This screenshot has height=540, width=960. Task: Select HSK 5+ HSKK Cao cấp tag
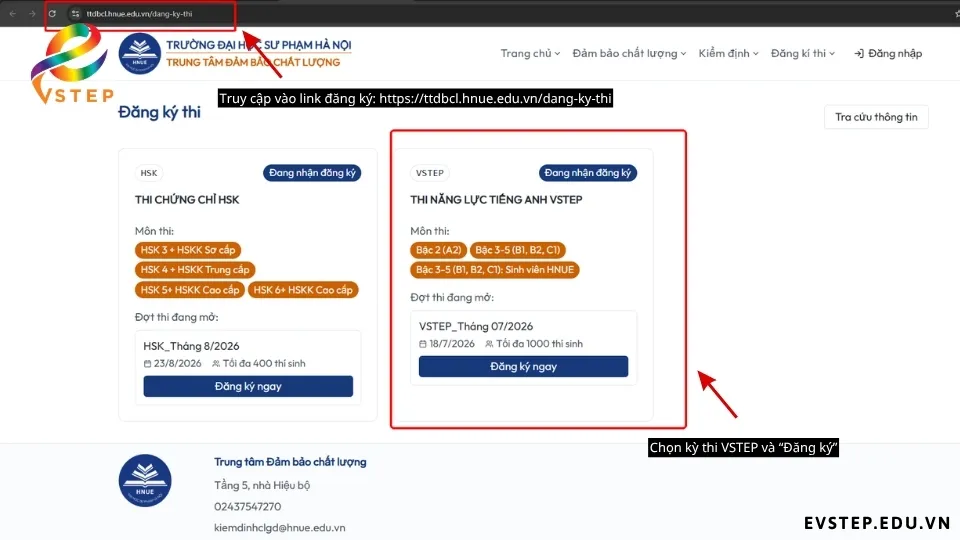(x=190, y=290)
